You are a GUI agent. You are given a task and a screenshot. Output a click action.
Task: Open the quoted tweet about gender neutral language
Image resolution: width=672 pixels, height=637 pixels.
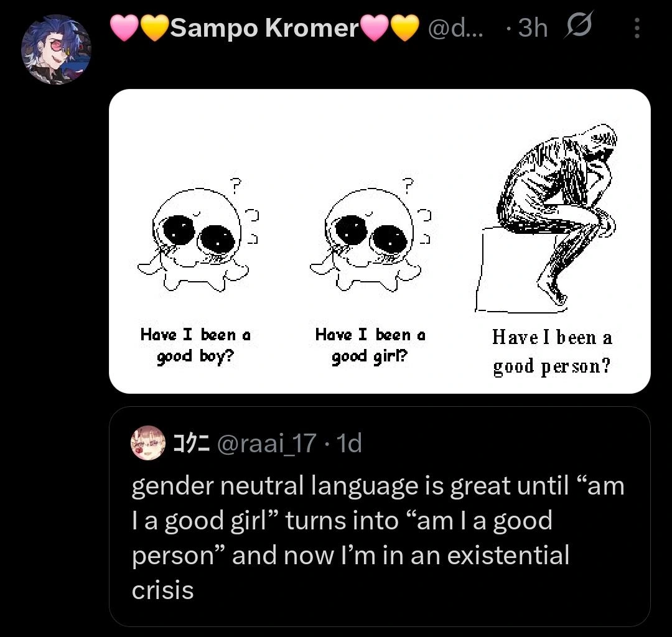378,537
